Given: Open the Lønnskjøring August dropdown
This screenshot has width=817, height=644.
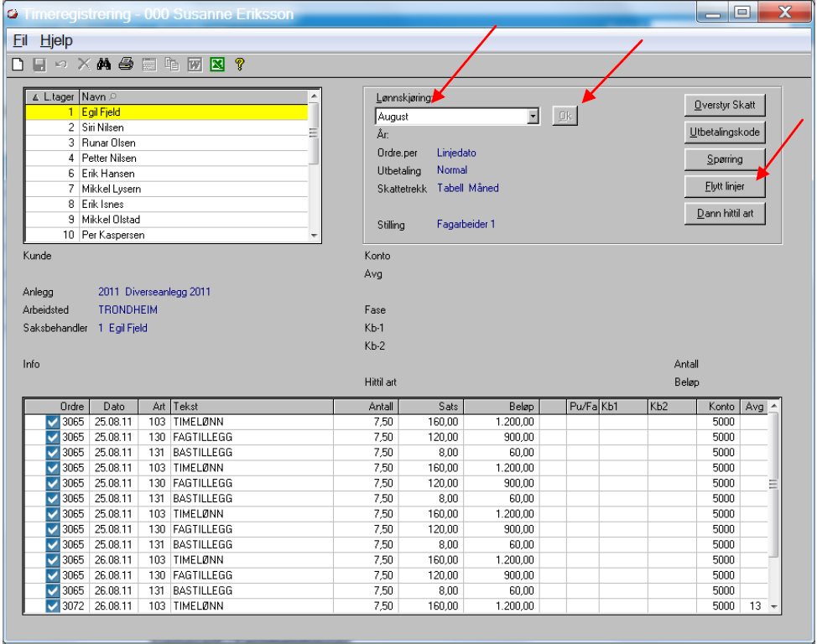Looking at the screenshot, I should [533, 117].
